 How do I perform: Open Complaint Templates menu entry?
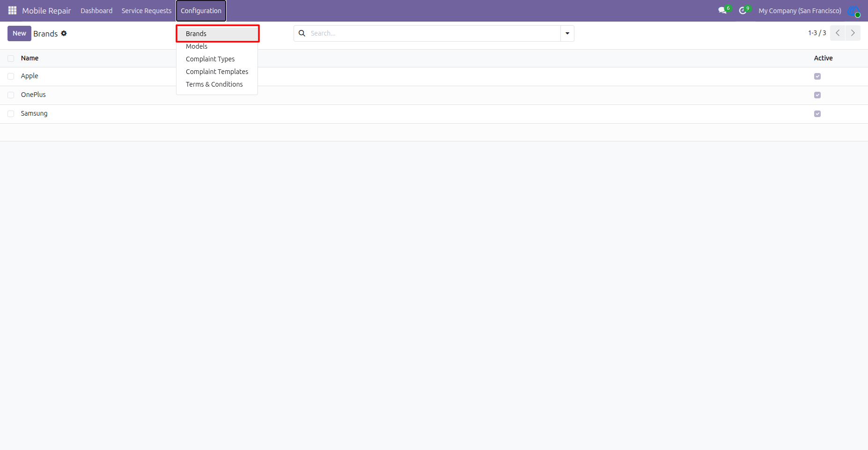point(217,72)
